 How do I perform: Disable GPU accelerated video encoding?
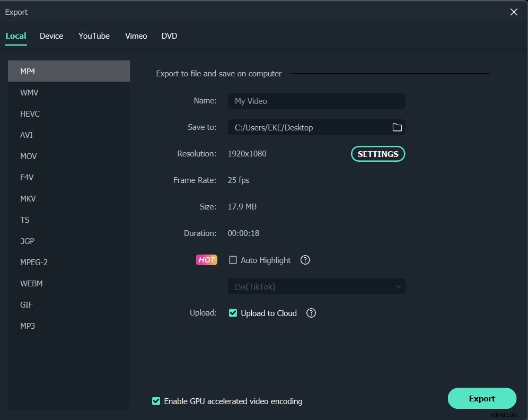[x=156, y=401]
